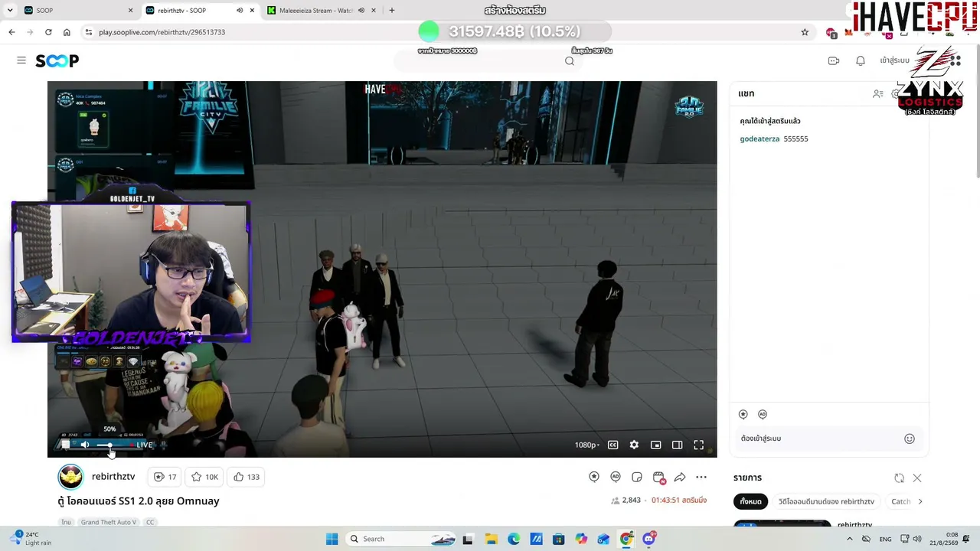Screen dimensions: 980x551
Task: Open a new browser tab
Action: [x=392, y=11]
